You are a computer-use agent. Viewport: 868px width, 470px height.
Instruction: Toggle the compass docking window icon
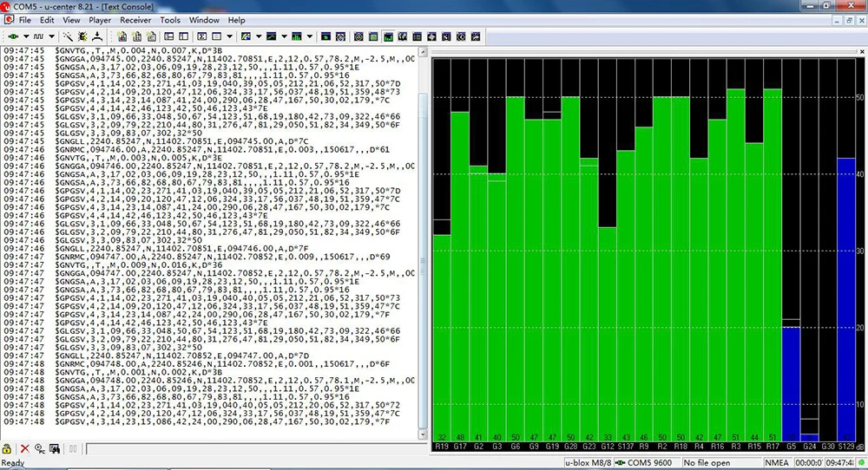point(403,36)
